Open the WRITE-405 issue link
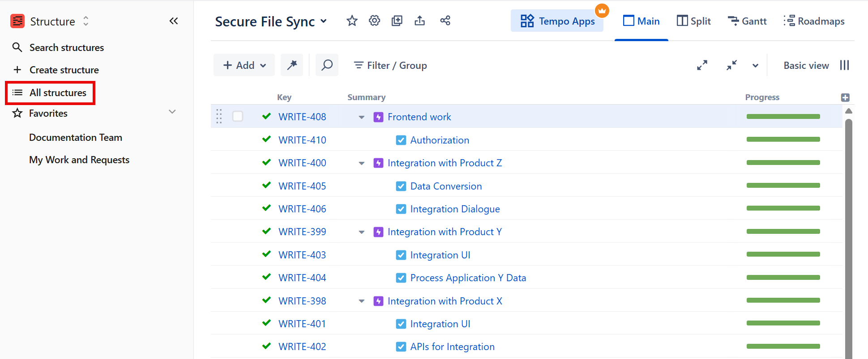 pyautogui.click(x=302, y=186)
